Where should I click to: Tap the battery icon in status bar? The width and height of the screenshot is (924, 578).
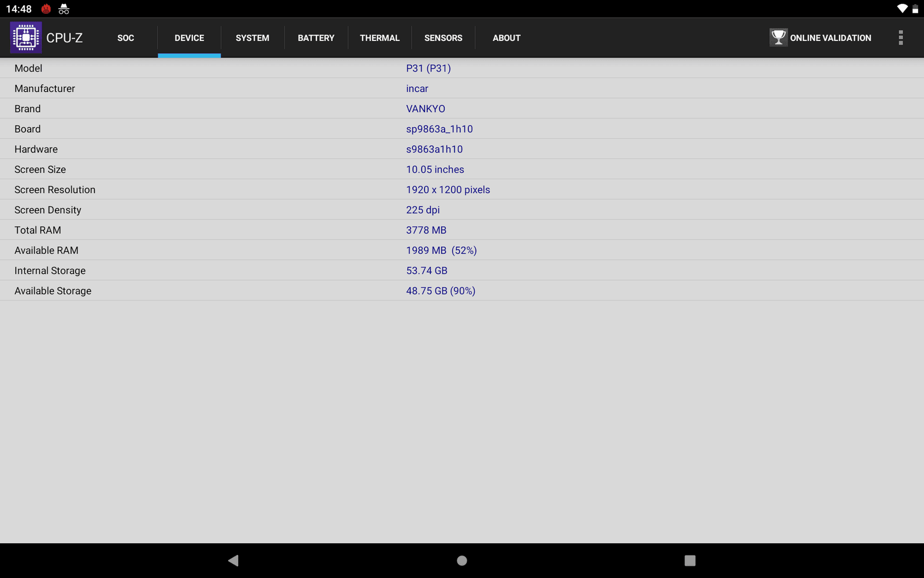coord(915,9)
